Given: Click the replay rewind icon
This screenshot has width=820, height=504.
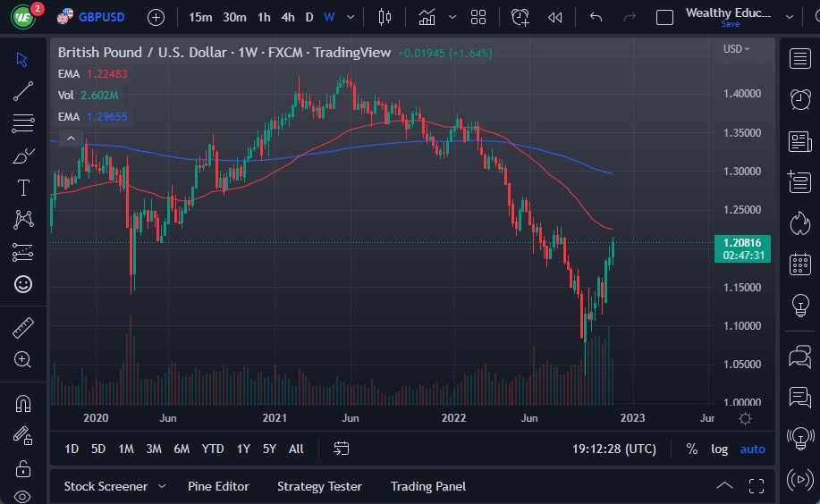Looking at the screenshot, I should pyautogui.click(x=555, y=17).
